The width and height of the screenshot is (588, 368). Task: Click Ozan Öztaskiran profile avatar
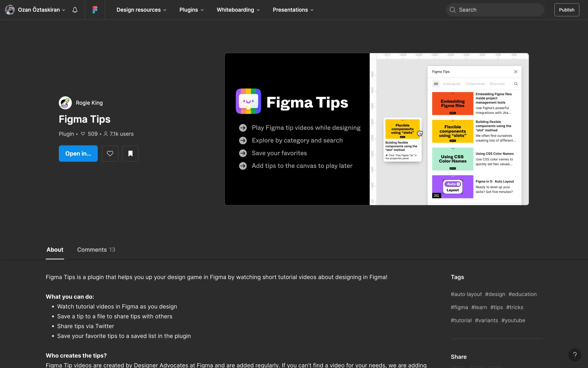[x=10, y=10]
